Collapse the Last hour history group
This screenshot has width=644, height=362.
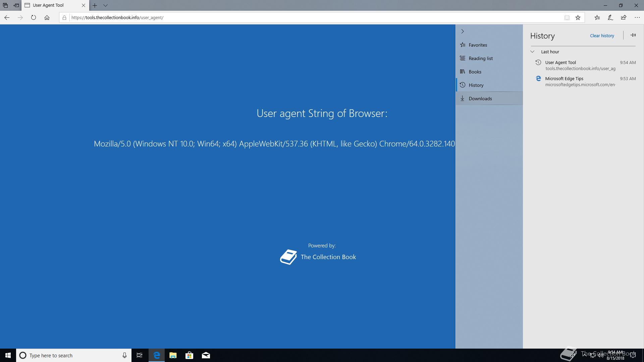pyautogui.click(x=532, y=52)
